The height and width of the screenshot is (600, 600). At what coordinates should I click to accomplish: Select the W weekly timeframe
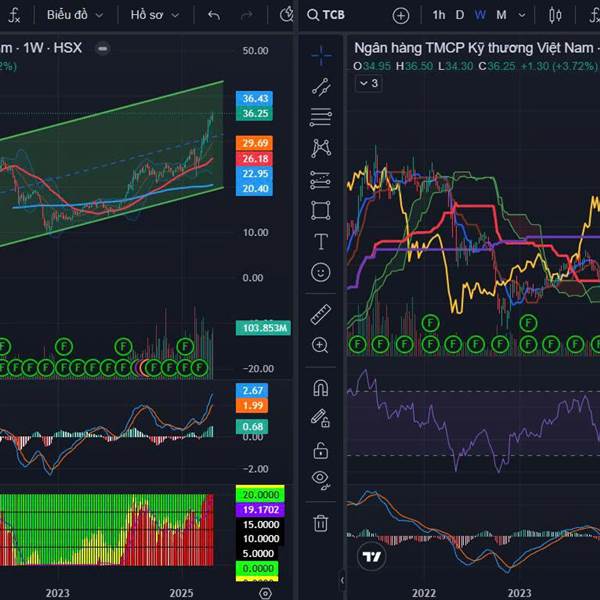(480, 15)
